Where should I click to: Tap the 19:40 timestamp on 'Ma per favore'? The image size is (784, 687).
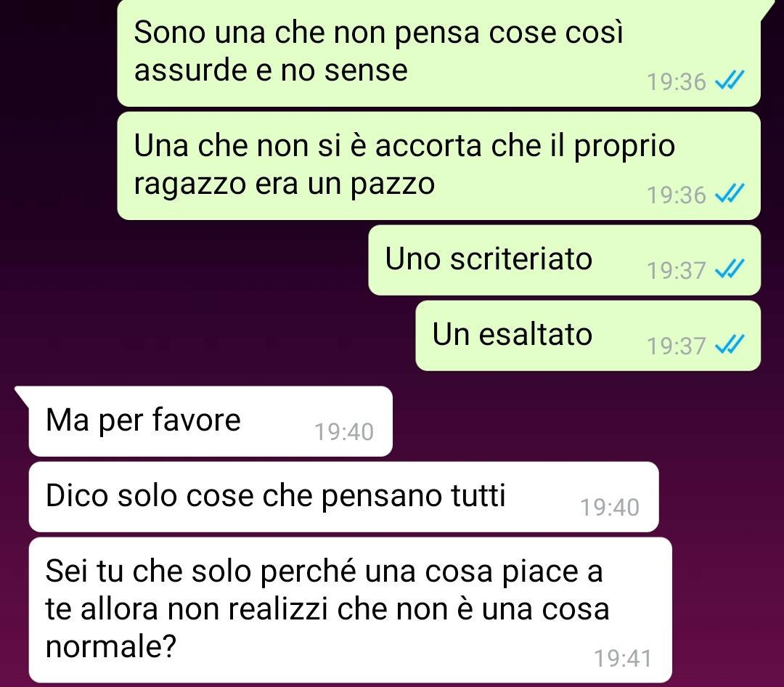point(344,432)
